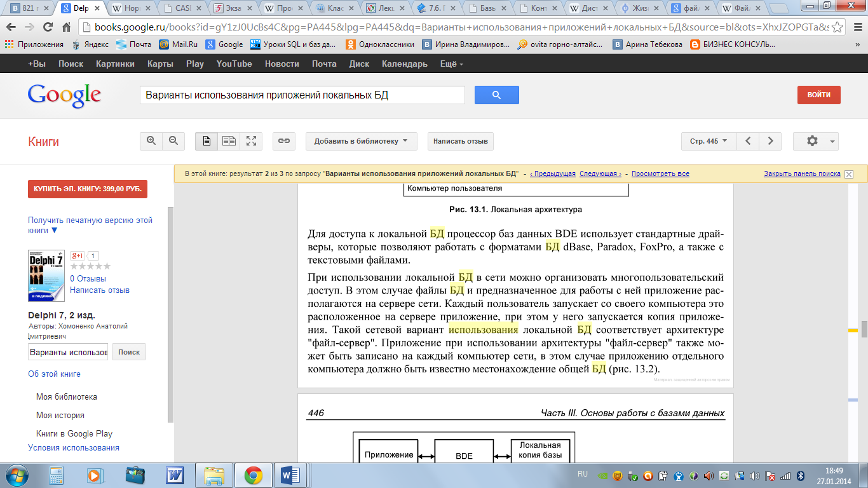Switch to the CASE browser tab
The height and width of the screenshot is (488, 868).
pyautogui.click(x=183, y=8)
